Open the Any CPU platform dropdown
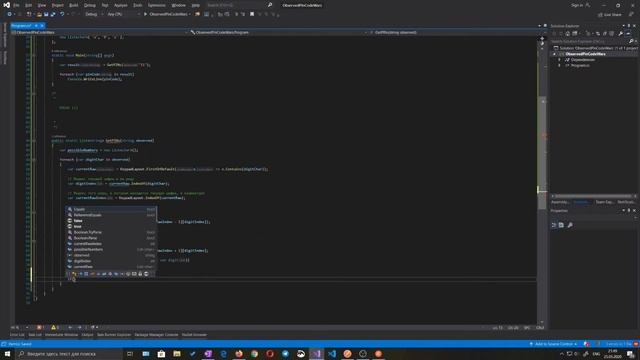This screenshot has width=640, height=360. (123, 14)
